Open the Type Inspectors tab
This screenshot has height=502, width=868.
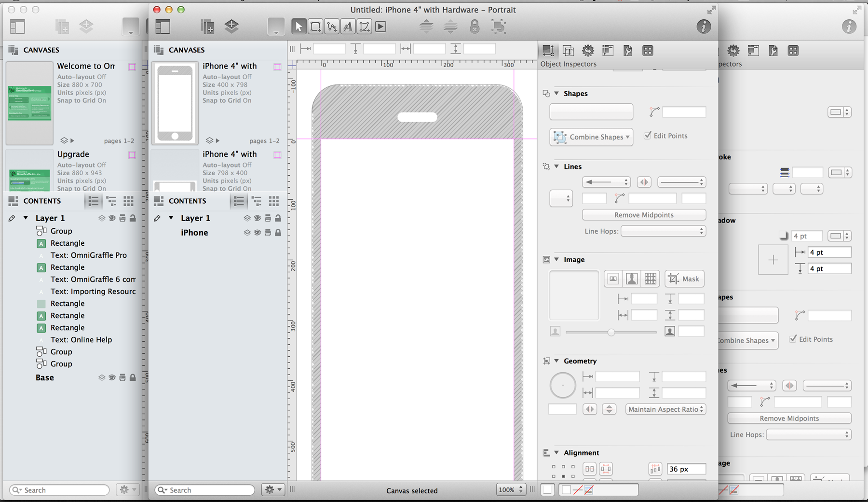coord(569,51)
